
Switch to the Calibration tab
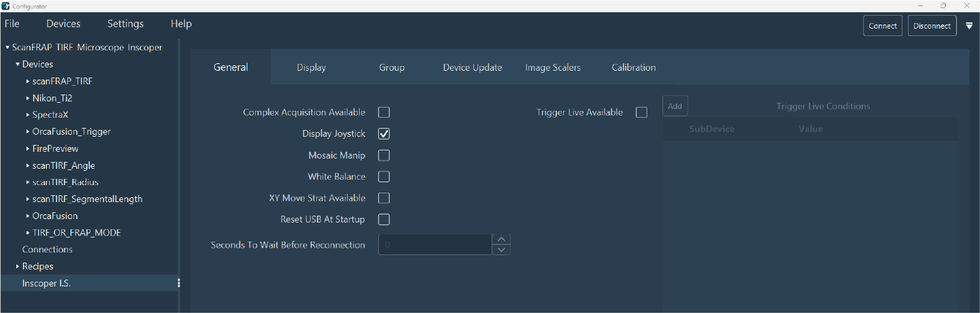tap(633, 67)
